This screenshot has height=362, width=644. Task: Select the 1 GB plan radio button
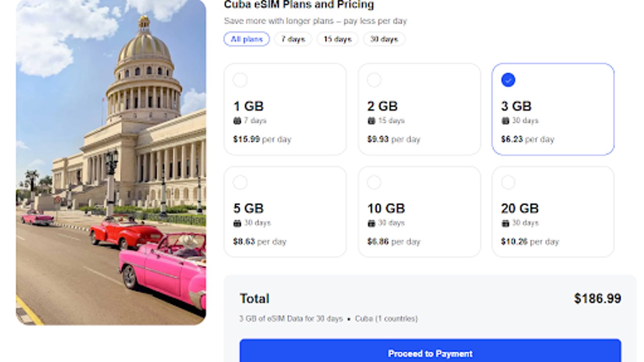[x=240, y=80]
